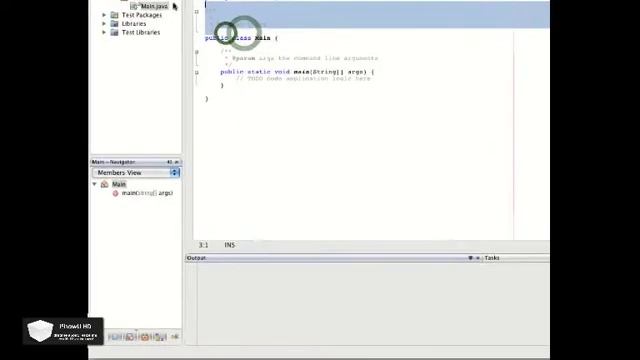Expand the Test Libraries node

(104, 32)
